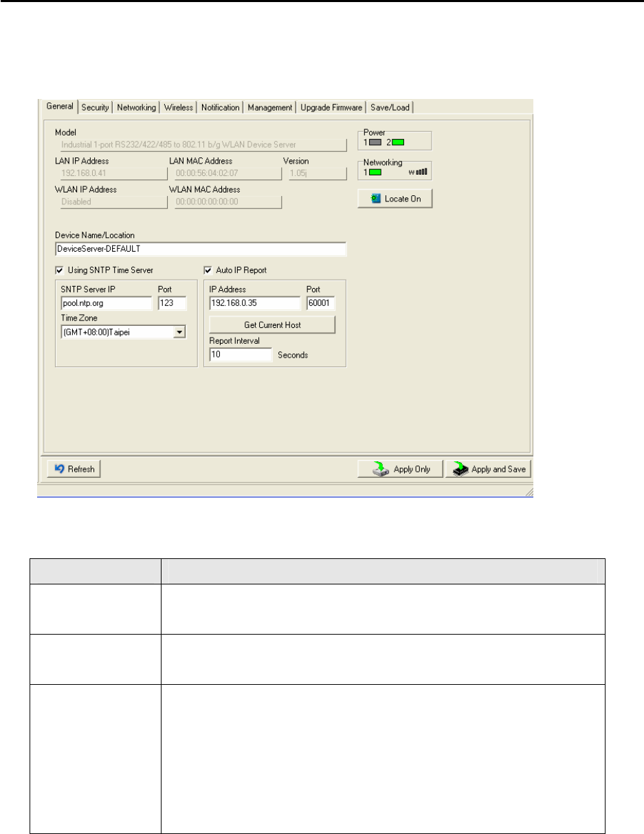644x834 pixels.
Task: Click the LAN MAC Address 00:00:56:04:02:07
Action: (228, 174)
